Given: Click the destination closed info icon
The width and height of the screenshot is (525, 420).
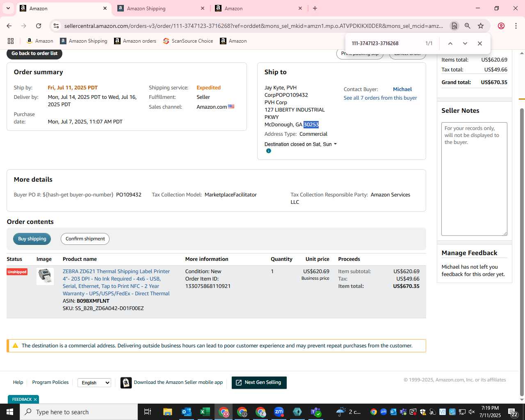Looking at the screenshot, I should pos(269,151).
